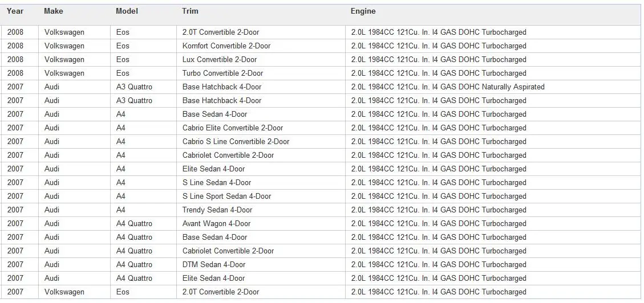
Task: Click the S Line Sport Sedan 4-Door cell
Action: [x=226, y=196]
